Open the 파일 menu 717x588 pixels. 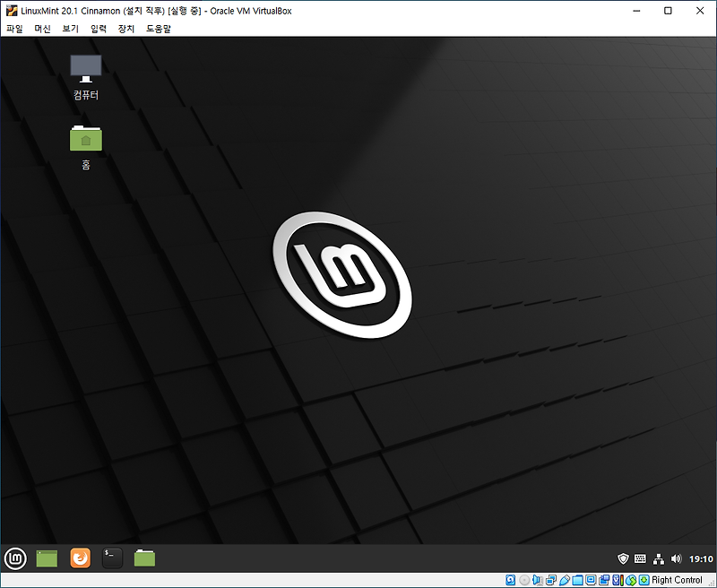[14, 29]
